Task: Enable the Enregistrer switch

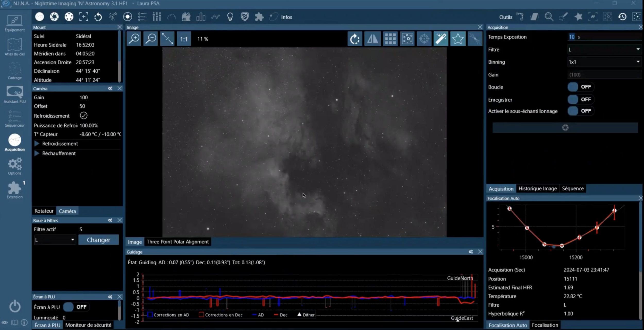Action: [580, 99]
